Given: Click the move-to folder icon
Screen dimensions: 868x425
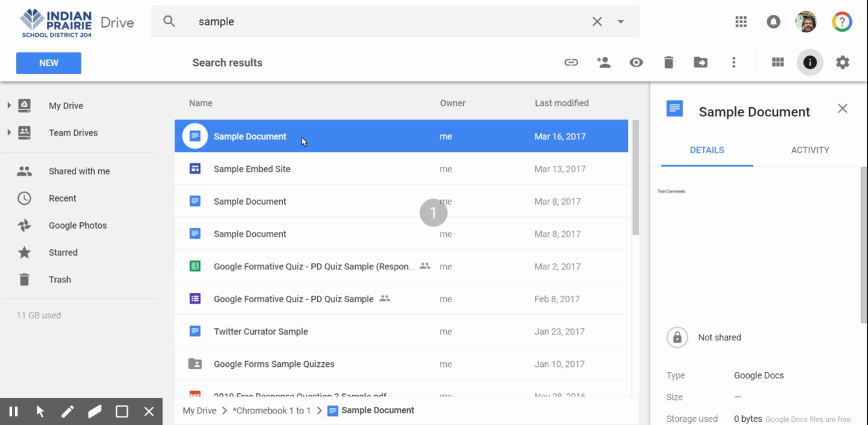Looking at the screenshot, I should click(701, 63).
